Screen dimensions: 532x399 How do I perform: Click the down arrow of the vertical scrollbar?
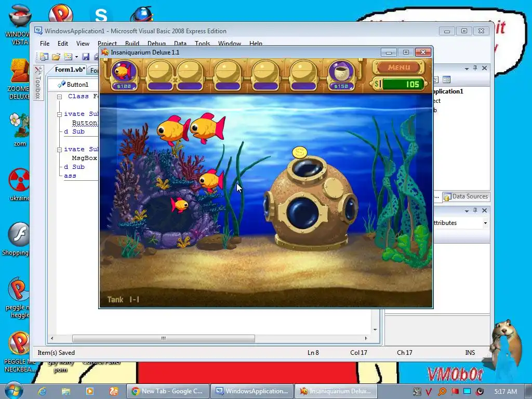click(375, 329)
